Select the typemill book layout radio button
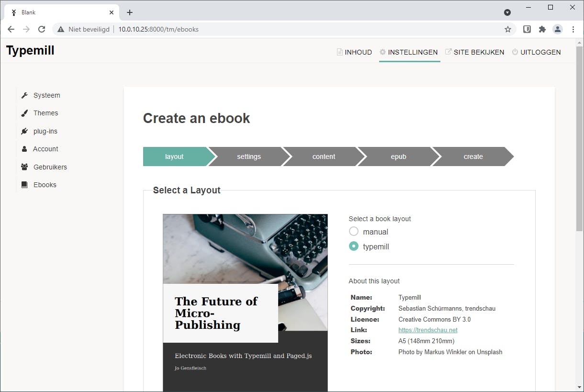584x392 pixels. (x=354, y=246)
